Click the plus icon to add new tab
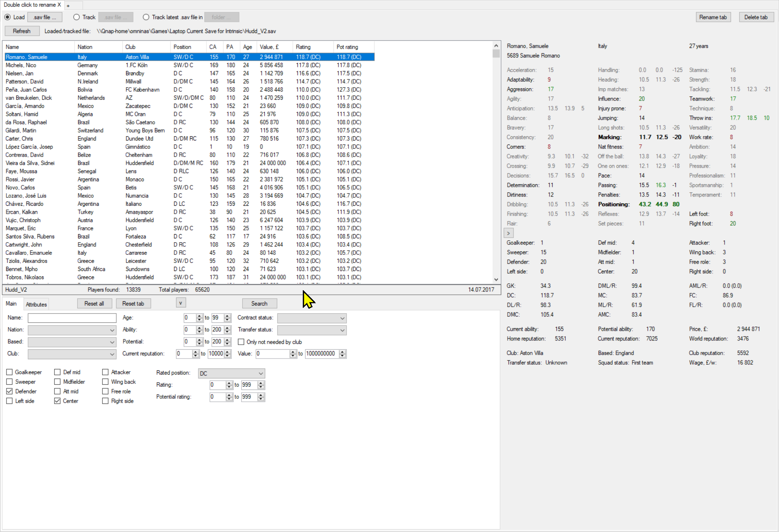779x532 pixels. coord(68,5)
